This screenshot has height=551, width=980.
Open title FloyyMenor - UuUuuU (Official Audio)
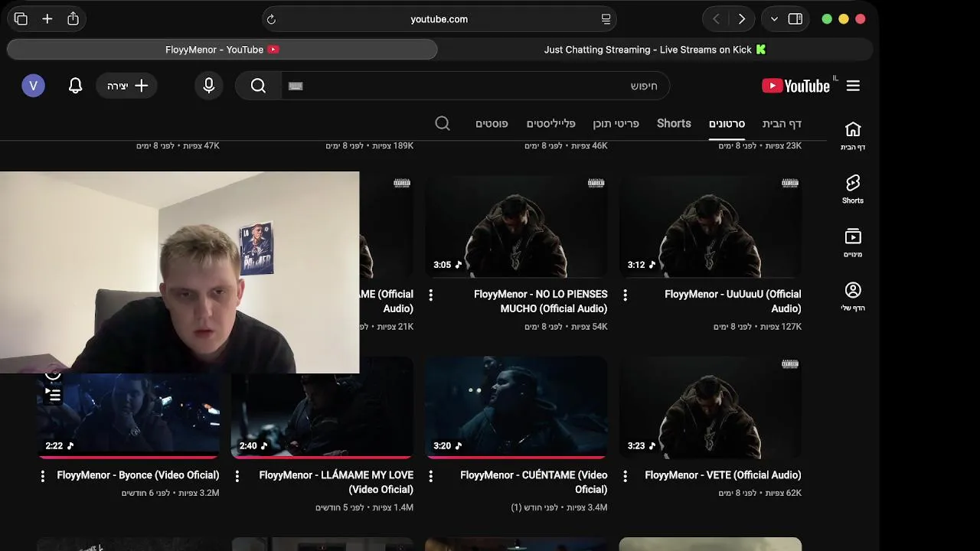pyautogui.click(x=733, y=302)
